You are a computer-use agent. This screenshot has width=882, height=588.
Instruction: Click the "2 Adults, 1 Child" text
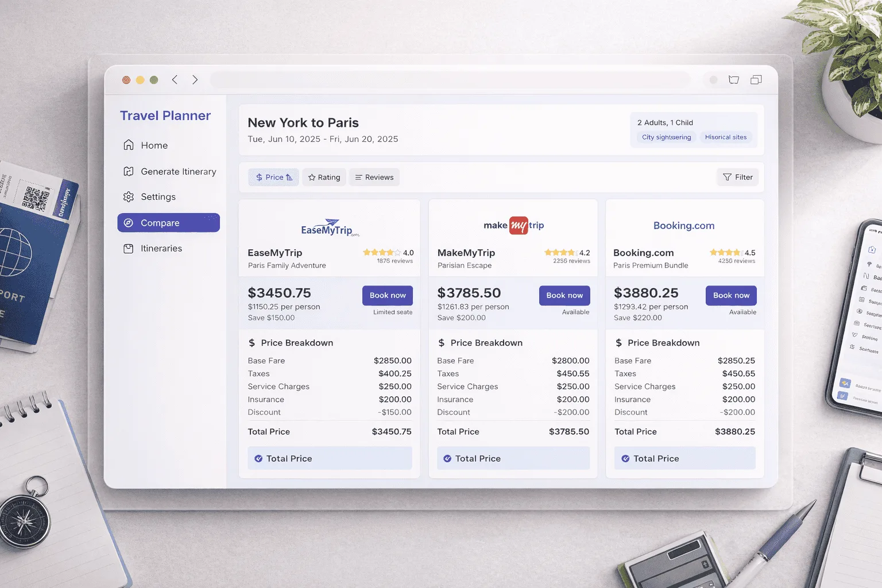tap(665, 122)
